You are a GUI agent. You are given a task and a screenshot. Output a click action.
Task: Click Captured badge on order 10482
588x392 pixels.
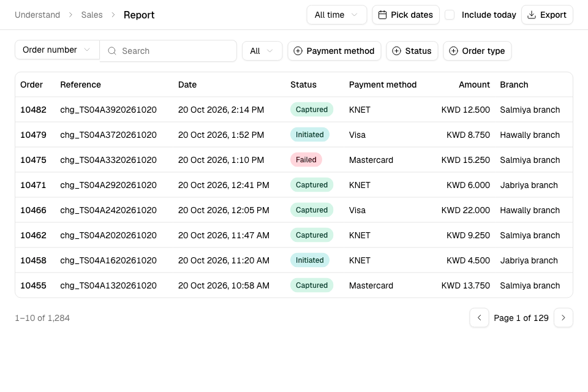[x=312, y=110]
